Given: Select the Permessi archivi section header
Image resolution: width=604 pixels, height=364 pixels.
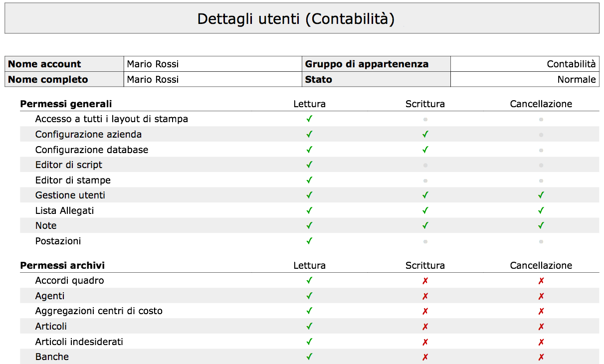Looking at the screenshot, I should pyautogui.click(x=62, y=265).
